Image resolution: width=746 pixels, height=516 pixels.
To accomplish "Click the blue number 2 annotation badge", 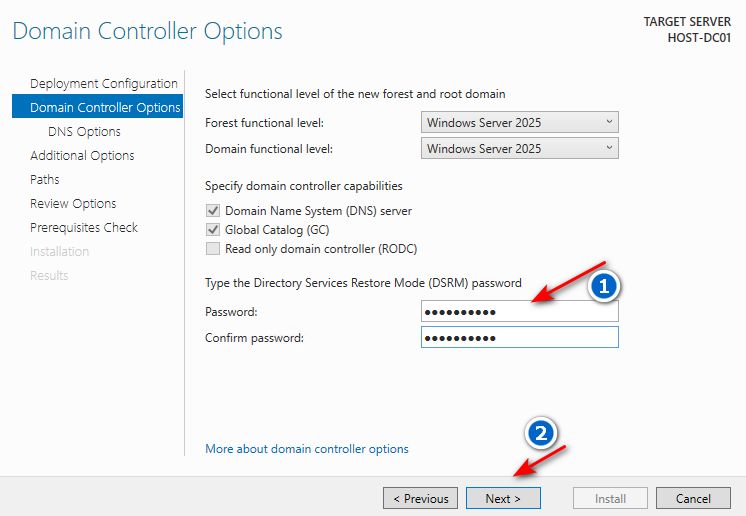I will (x=541, y=433).
